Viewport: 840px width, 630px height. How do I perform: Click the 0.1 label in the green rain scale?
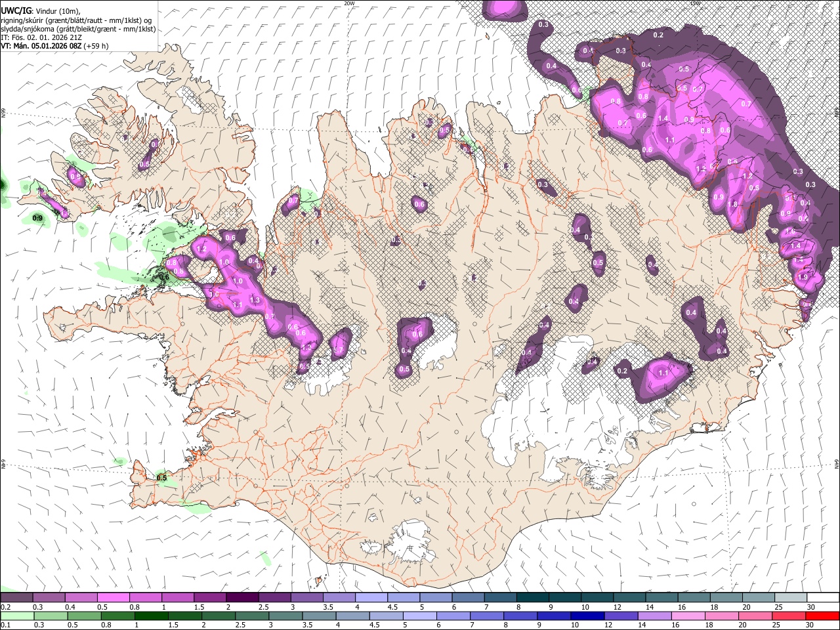pos(5,625)
